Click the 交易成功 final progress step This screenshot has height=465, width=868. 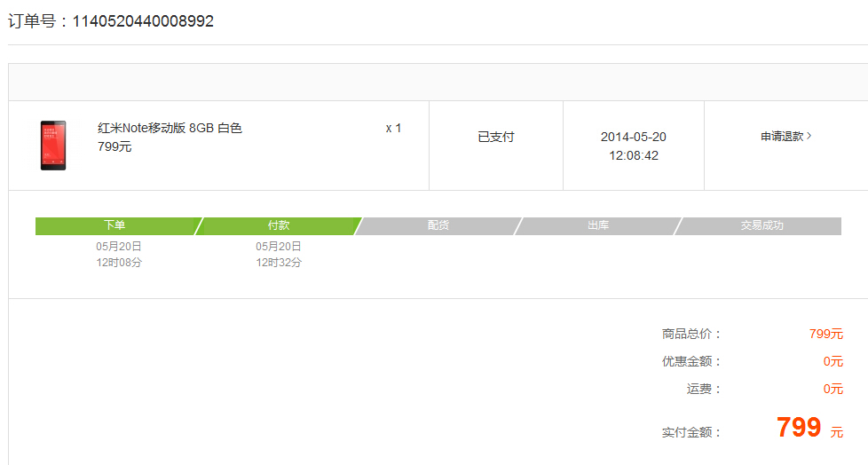coord(761,225)
